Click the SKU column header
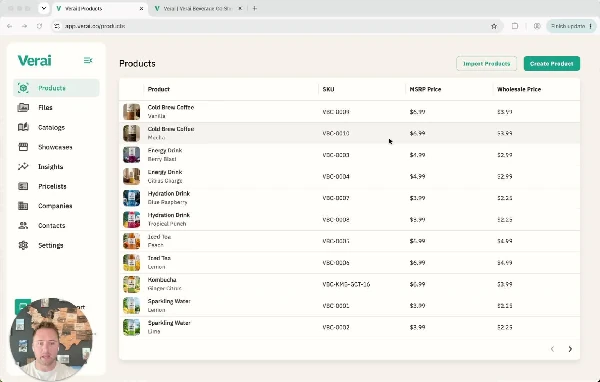Screen dimensions: 600x382 point(328,89)
